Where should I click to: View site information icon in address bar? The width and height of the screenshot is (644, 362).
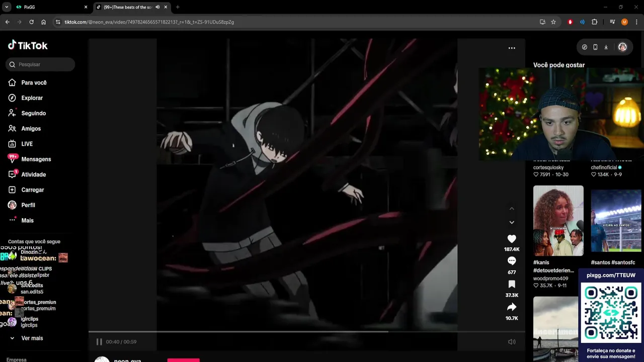[58, 22]
